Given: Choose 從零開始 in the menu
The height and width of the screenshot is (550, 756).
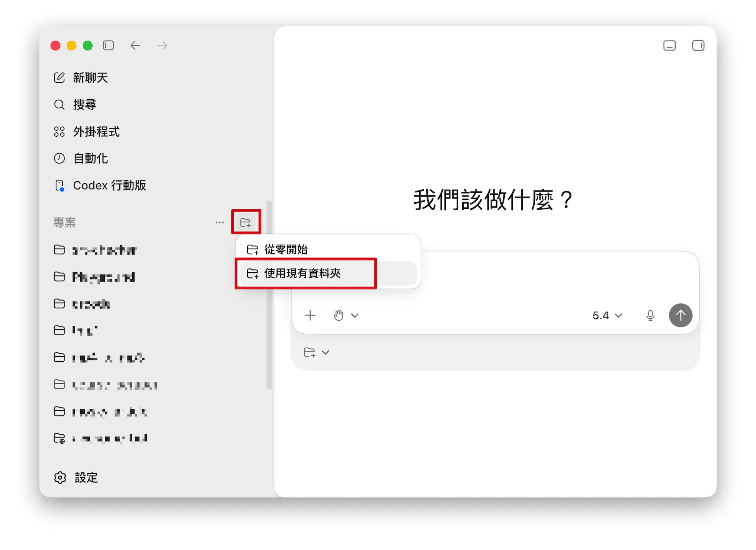Looking at the screenshot, I should 328,249.
